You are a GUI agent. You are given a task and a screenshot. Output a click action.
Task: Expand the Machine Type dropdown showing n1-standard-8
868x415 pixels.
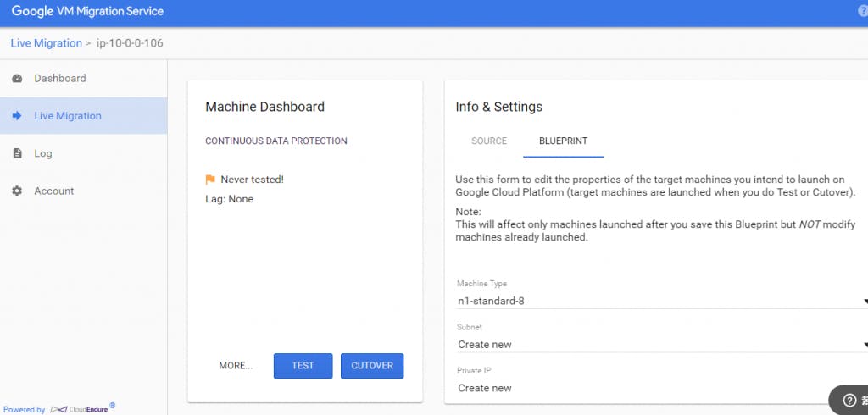point(661,301)
